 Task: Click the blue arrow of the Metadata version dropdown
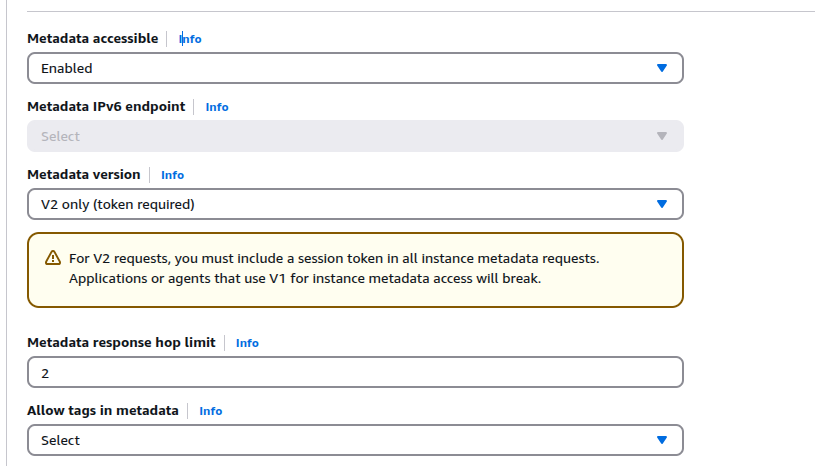662,204
